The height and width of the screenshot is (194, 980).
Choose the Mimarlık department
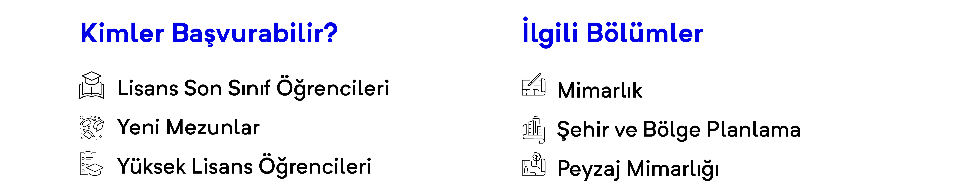tap(600, 90)
